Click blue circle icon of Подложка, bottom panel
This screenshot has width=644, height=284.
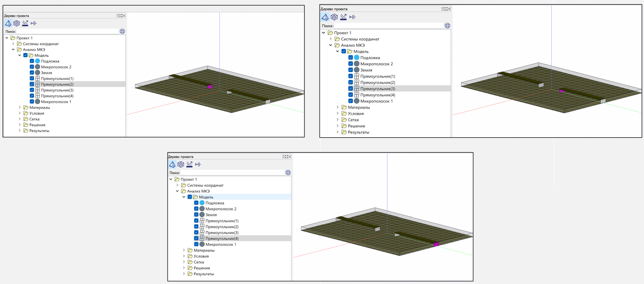tap(202, 203)
